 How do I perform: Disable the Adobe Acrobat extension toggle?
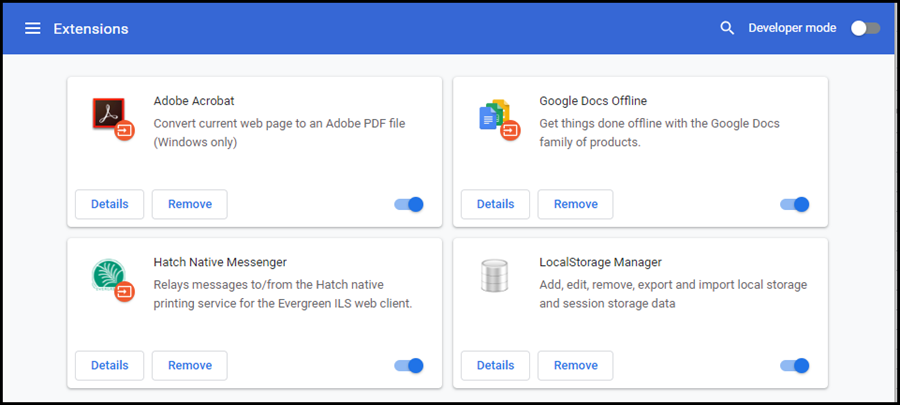(409, 204)
